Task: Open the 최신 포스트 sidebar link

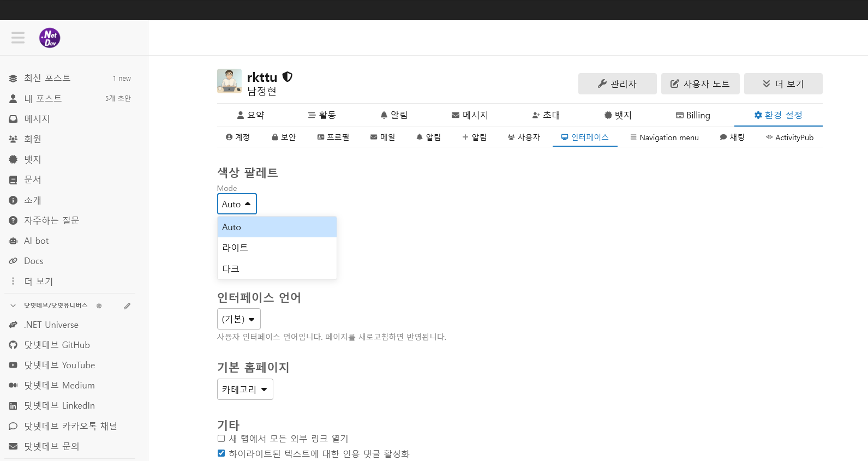Action: coord(70,78)
